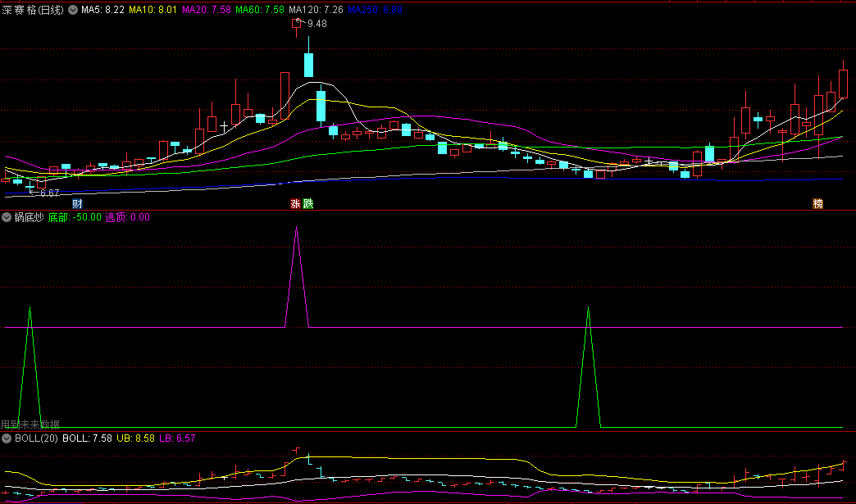The width and height of the screenshot is (856, 504).
Task: Select the MA20: 7.58 label
Action: pos(207,10)
